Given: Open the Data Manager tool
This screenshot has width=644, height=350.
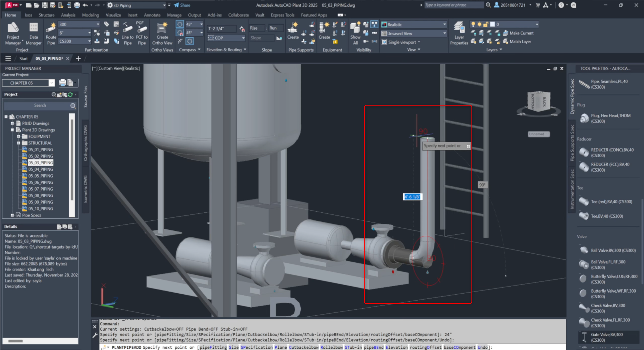Looking at the screenshot, I should pos(34,33).
